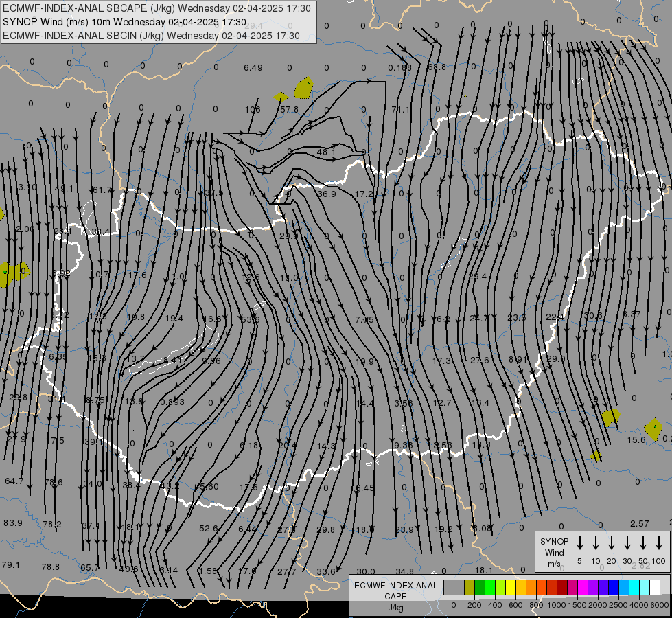The image size is (672, 618).
Task: Click the CAPE value 0.893
Action: (172, 402)
